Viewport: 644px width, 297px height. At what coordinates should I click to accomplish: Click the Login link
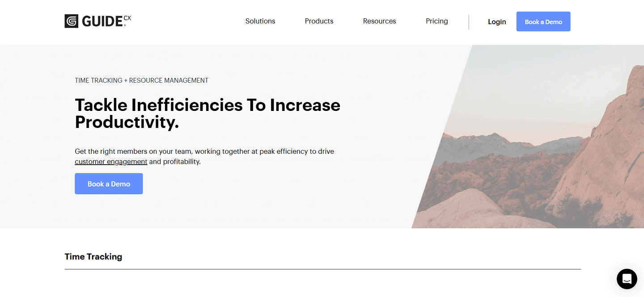[496, 21]
